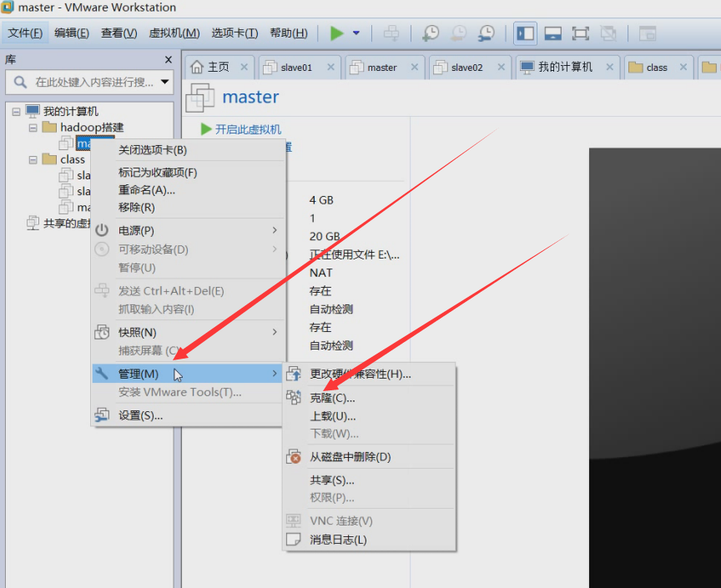Image resolution: width=721 pixels, height=588 pixels.
Task: Choose 上载(U)... in the manage submenu
Action: 369,416
